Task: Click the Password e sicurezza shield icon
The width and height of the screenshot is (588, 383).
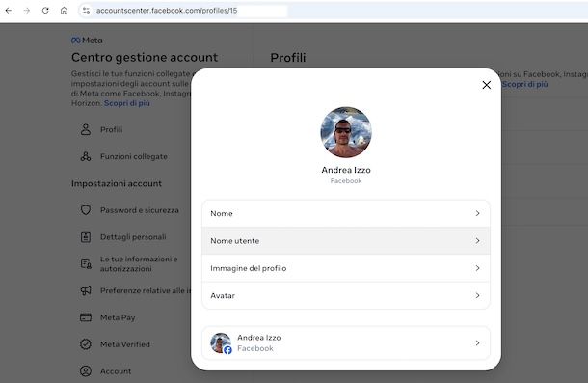Action: point(86,210)
